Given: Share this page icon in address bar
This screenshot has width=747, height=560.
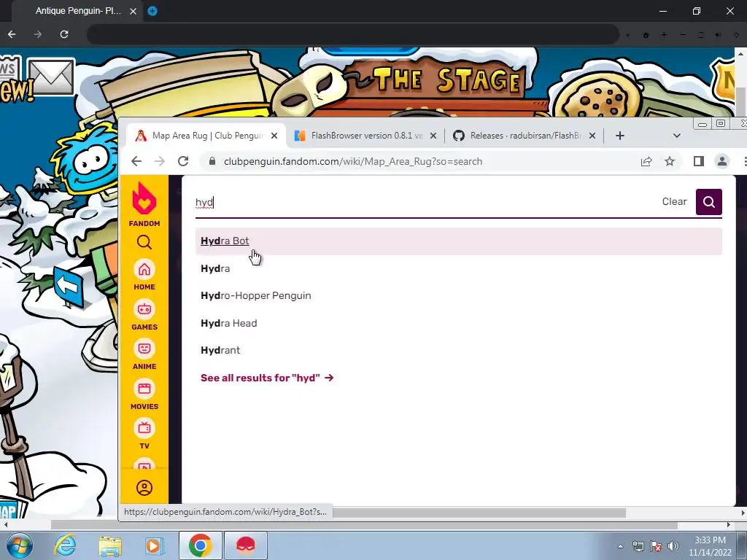Looking at the screenshot, I should tap(646, 161).
